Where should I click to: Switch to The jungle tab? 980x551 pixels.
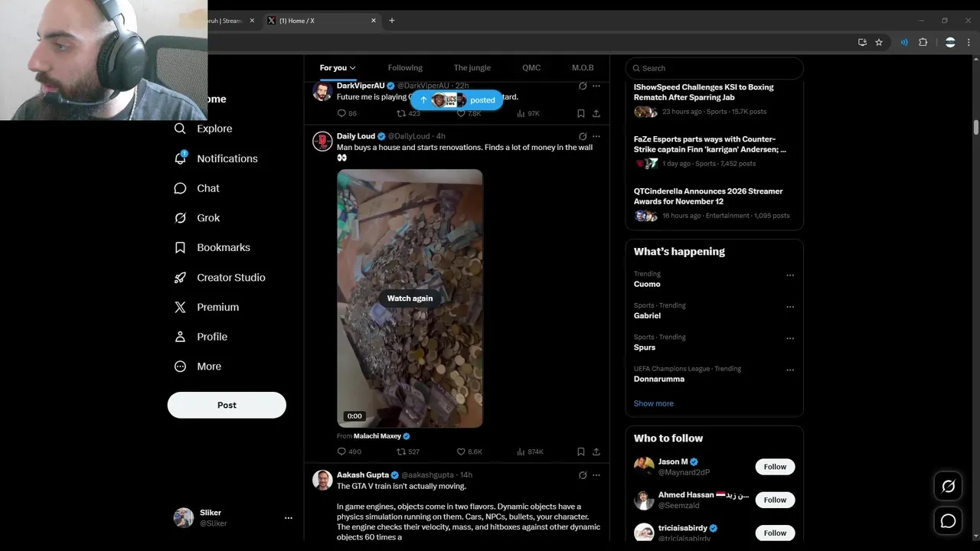(x=472, y=68)
